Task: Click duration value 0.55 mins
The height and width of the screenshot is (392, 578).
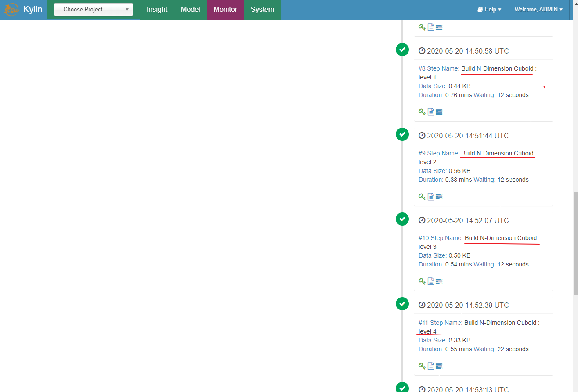Action: (459, 349)
